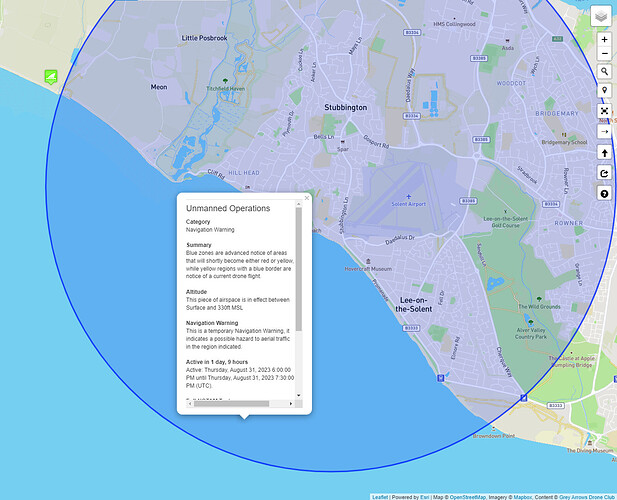This screenshot has height=500, width=617.
Task: Open the Leaflet attribution link
Action: 380,497
